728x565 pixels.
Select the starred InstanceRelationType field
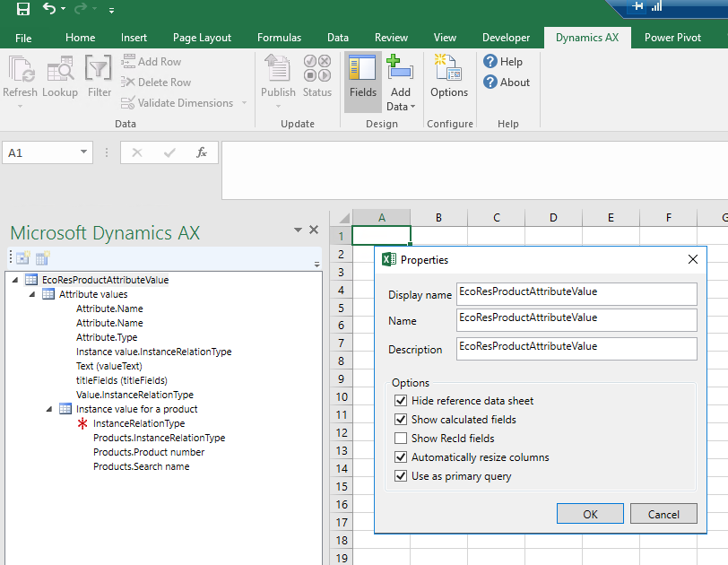pos(139,423)
